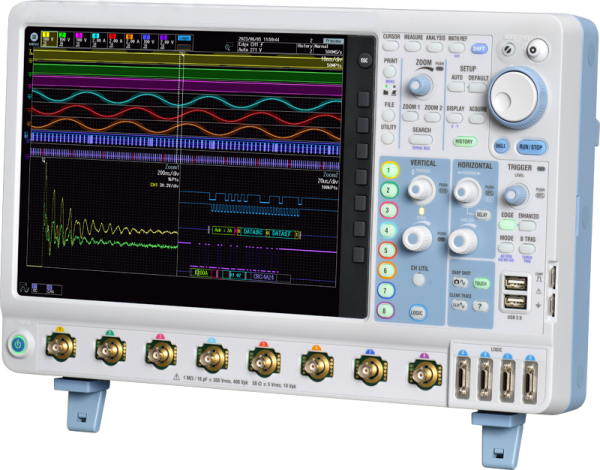The image size is (600, 470).
Task: Toggle the channel 7 key
Action: (x=385, y=290)
